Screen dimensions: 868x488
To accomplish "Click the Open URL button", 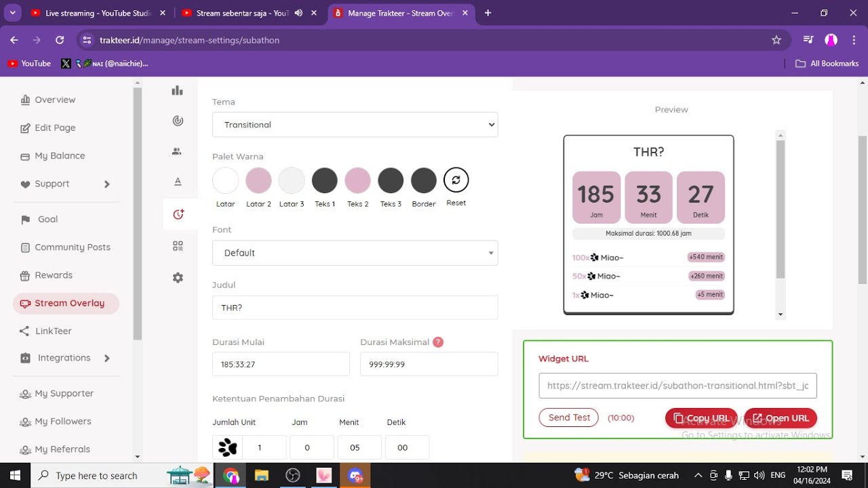I will tap(781, 418).
